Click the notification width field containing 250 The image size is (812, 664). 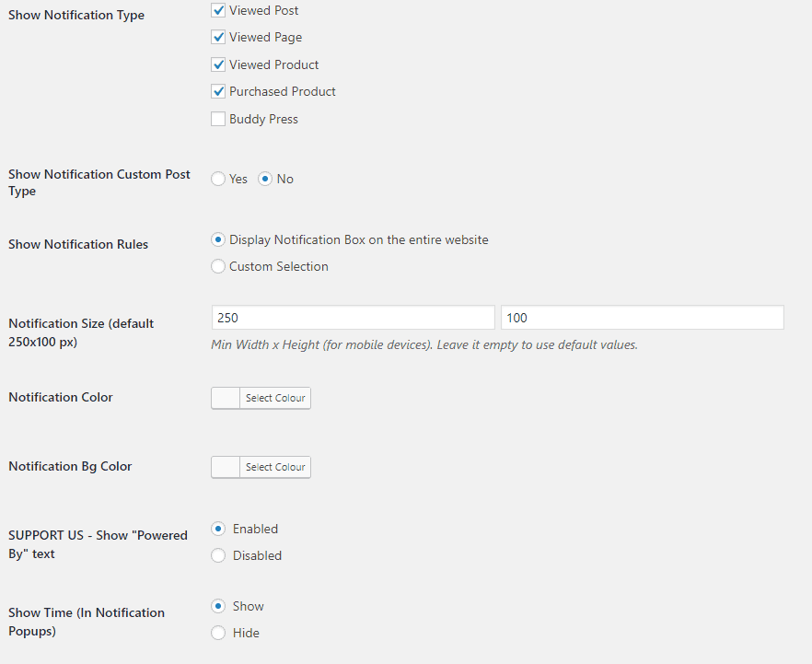pos(353,318)
